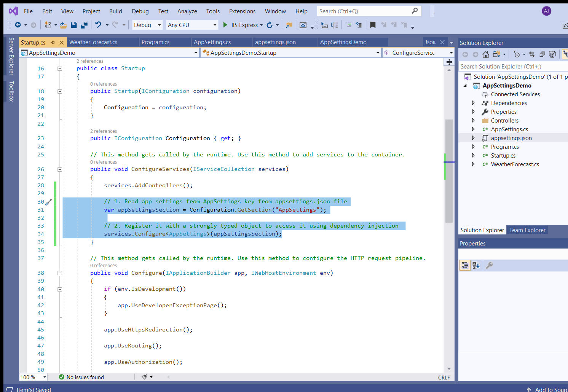This screenshot has height=392, width=568.
Task: Collapse All items in Solution Explorer
Action: 542,54
